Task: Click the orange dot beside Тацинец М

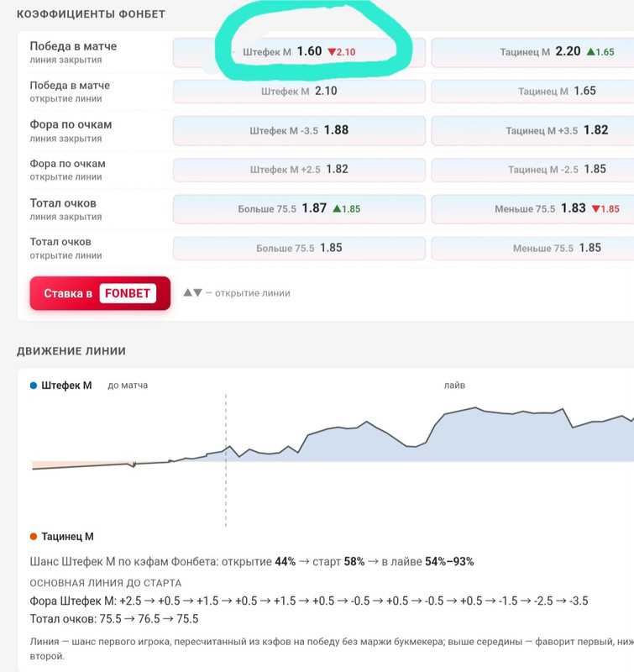Action: click(x=34, y=536)
